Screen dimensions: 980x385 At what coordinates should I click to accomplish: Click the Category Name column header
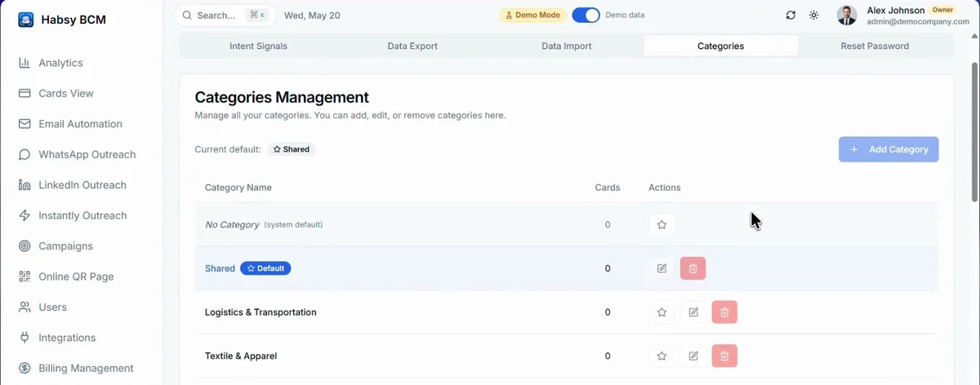238,188
